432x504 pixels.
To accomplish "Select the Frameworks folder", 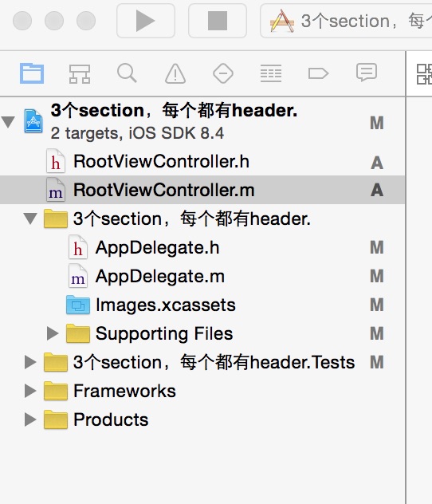I will tap(56, 391).
